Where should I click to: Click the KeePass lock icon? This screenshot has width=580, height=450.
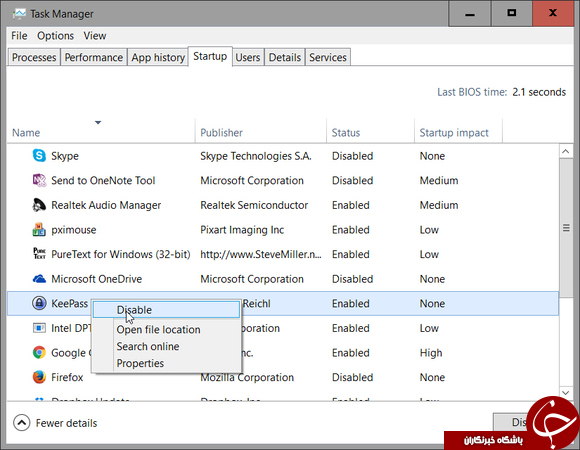coord(39,303)
